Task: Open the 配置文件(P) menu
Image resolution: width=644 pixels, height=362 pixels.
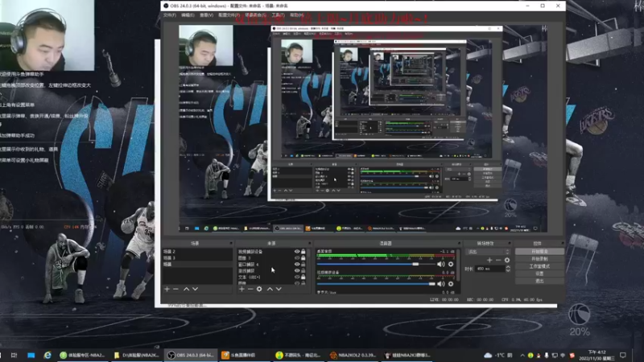Action: point(229,15)
